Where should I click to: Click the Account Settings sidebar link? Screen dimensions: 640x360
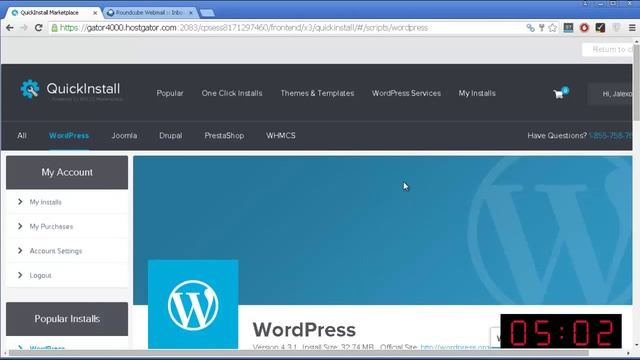coord(56,251)
